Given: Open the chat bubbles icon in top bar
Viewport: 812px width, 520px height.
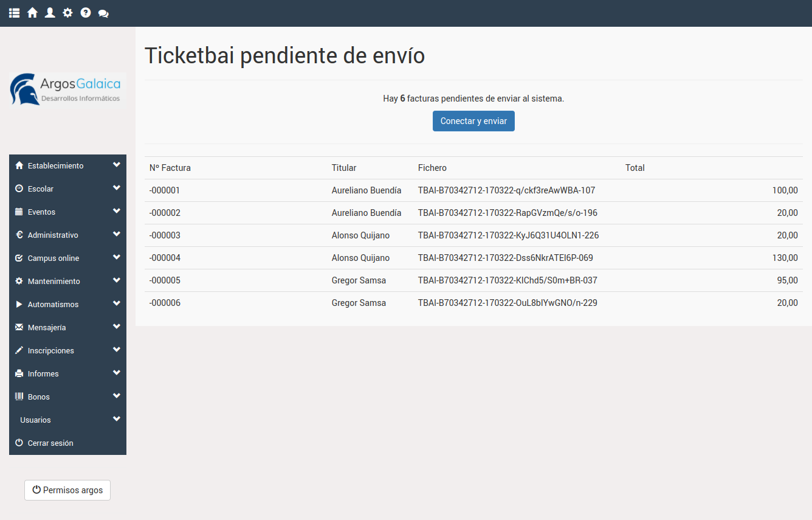Looking at the screenshot, I should (103, 13).
